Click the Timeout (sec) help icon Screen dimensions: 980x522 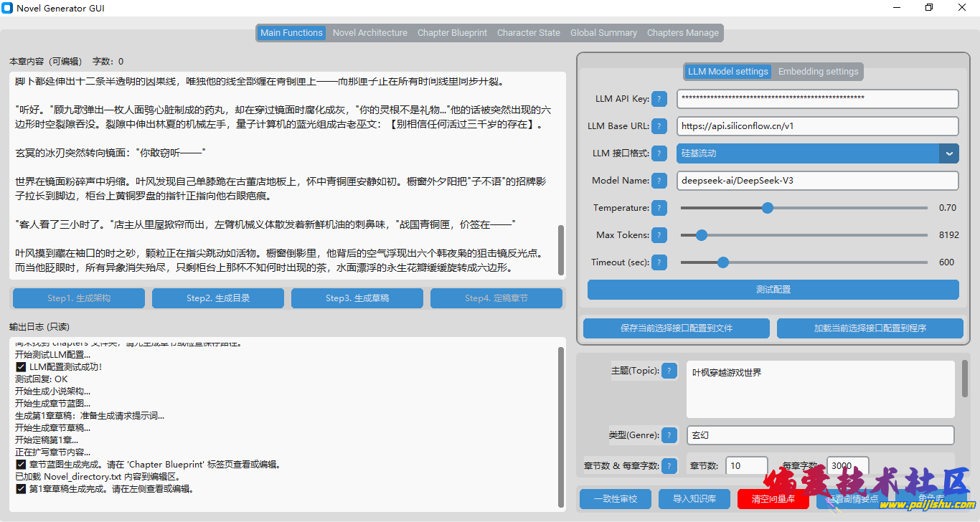659,262
